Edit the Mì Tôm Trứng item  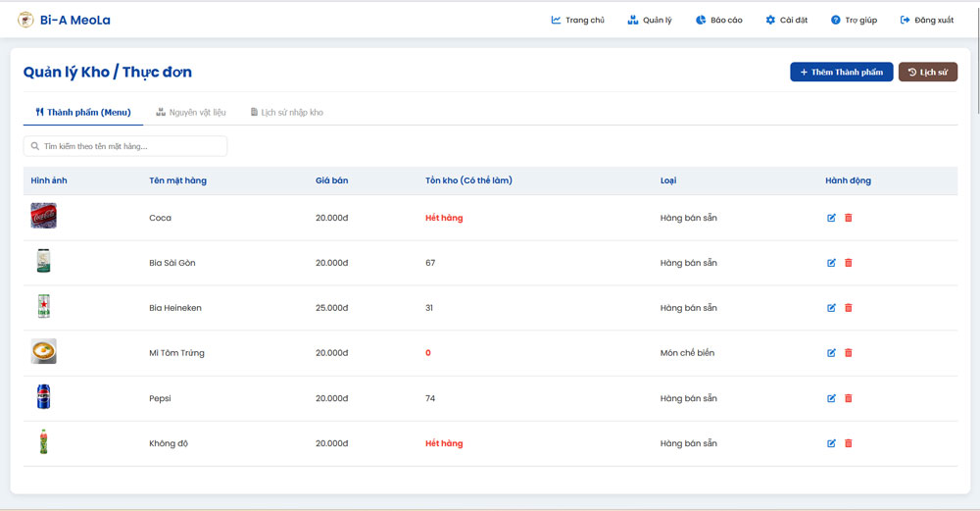831,353
